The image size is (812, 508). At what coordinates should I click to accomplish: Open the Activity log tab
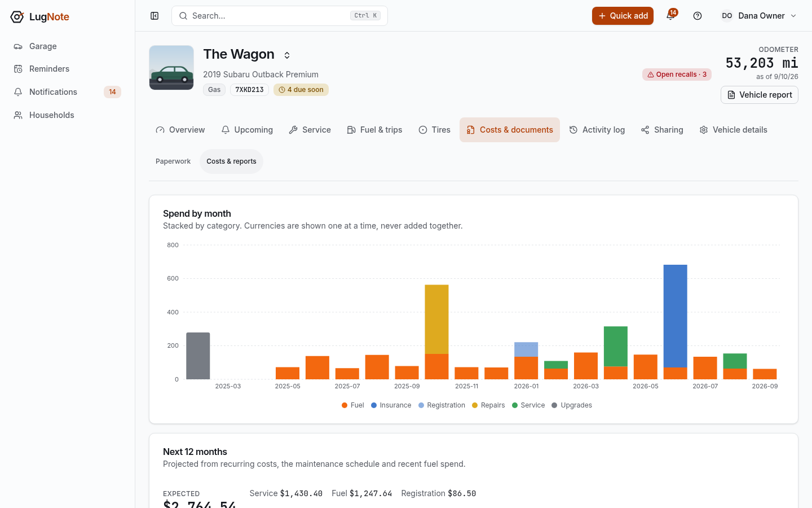click(597, 130)
